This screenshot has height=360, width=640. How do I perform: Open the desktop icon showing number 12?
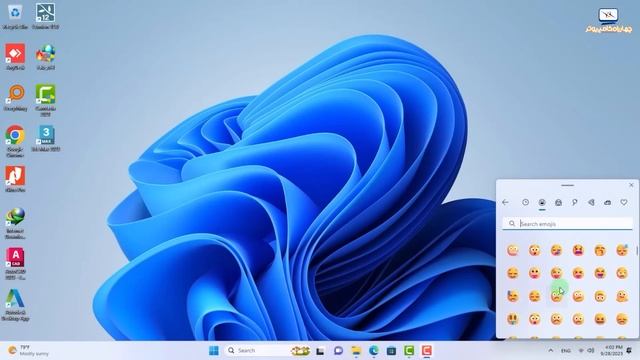point(45,16)
